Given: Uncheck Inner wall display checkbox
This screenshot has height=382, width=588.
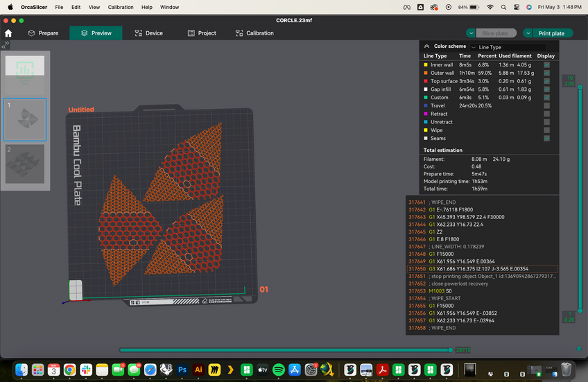Looking at the screenshot, I should click(x=546, y=64).
